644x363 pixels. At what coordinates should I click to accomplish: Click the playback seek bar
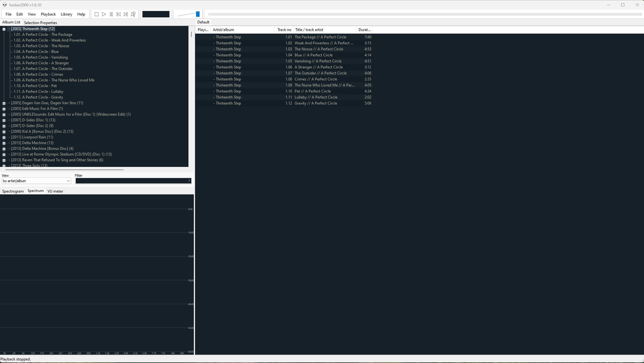[425, 14]
